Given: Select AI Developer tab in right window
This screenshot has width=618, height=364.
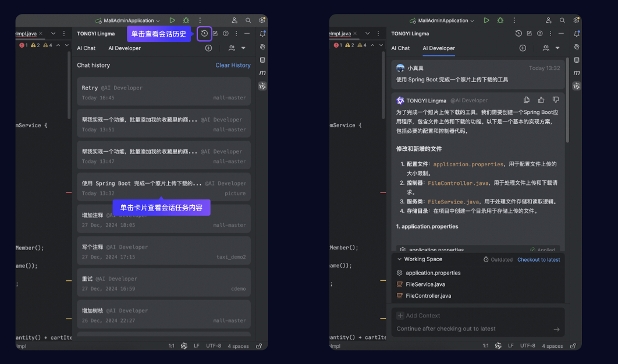Looking at the screenshot, I should tap(439, 48).
